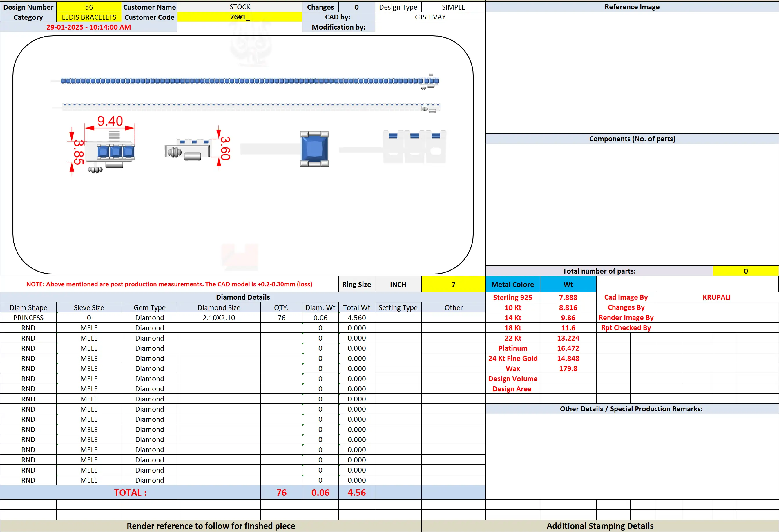Select the CAD by GJSHIVAY cell
Viewport: 779px width, 532px height.
point(430,17)
